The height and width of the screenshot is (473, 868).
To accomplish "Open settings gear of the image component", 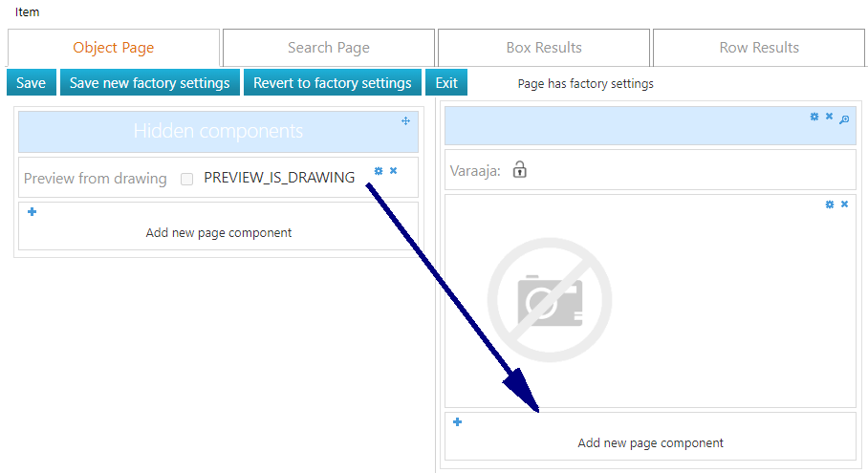I will click(830, 204).
